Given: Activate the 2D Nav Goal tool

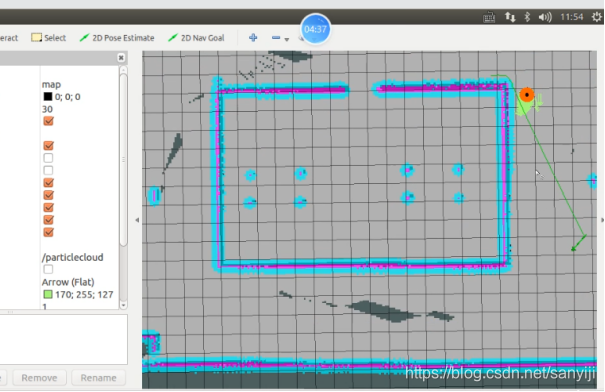Looking at the screenshot, I should pyautogui.click(x=196, y=38).
